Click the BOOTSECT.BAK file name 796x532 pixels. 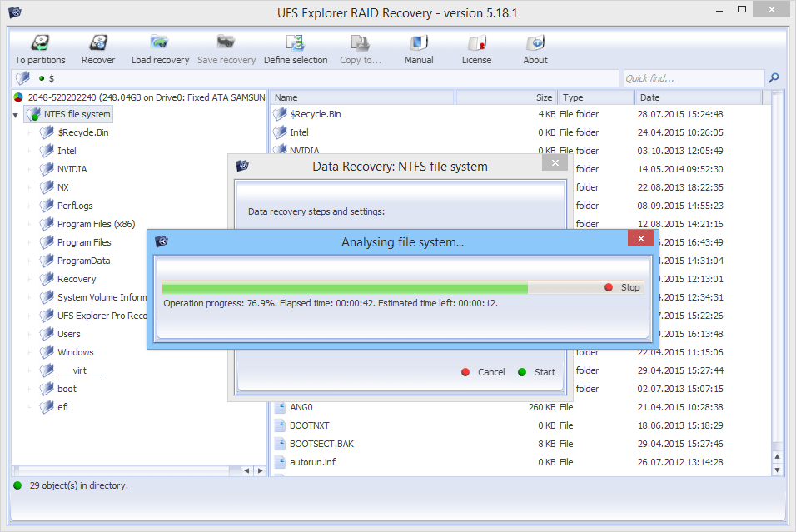click(x=322, y=444)
